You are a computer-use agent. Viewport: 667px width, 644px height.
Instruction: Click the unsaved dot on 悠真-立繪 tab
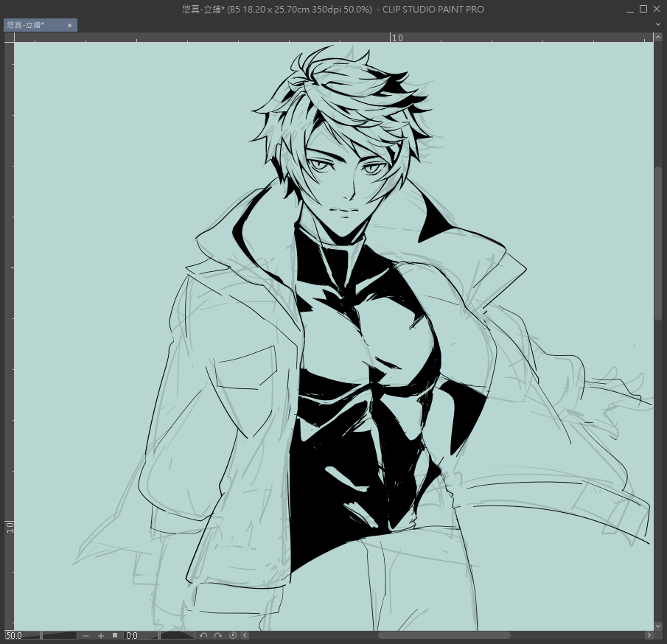[70, 26]
